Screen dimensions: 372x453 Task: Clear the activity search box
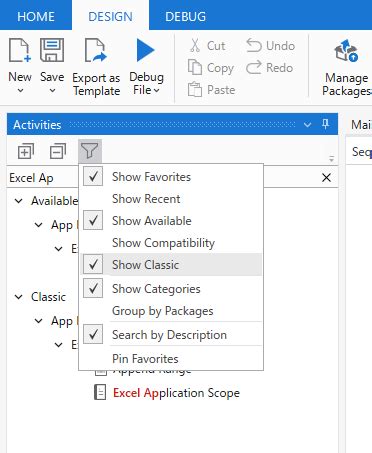[327, 178]
